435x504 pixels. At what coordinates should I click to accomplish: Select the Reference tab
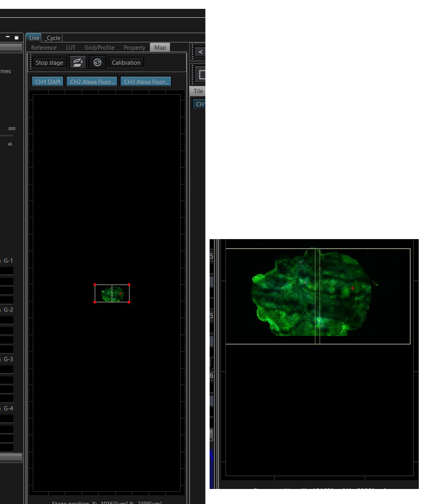(44, 47)
